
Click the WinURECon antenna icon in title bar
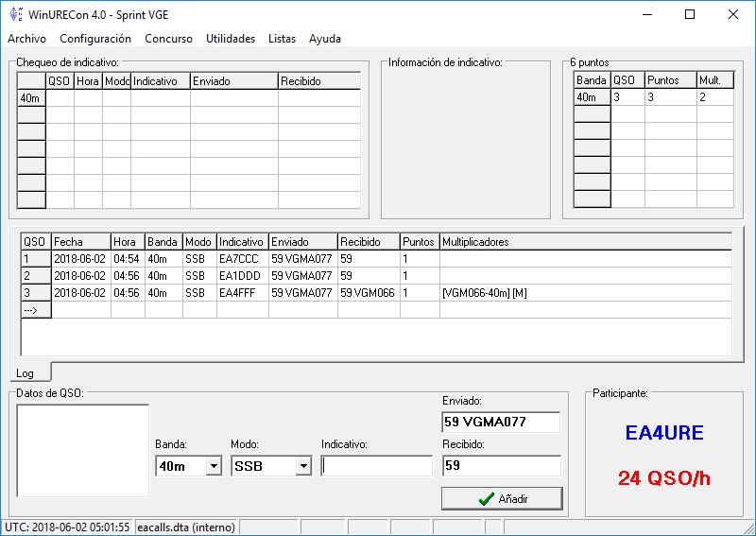click(x=14, y=14)
